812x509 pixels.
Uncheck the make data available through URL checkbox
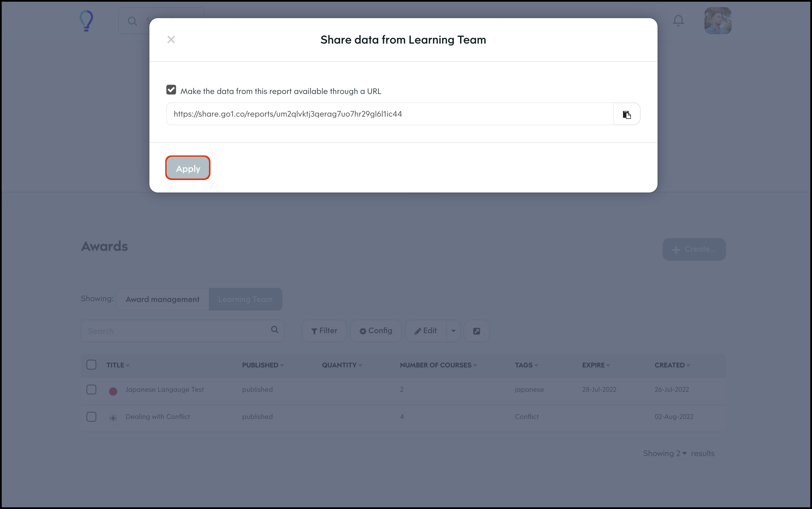pos(171,90)
